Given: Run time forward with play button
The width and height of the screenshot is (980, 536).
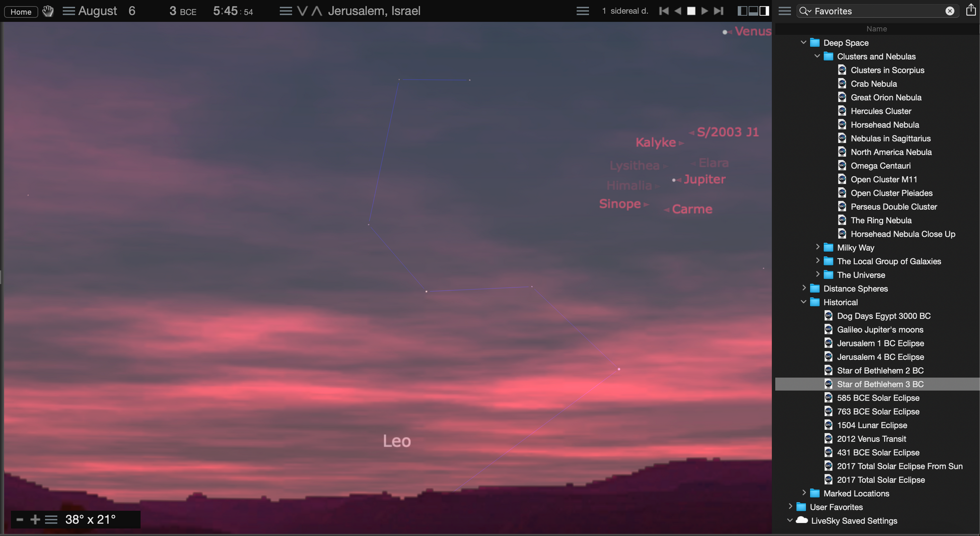Looking at the screenshot, I should [x=705, y=11].
